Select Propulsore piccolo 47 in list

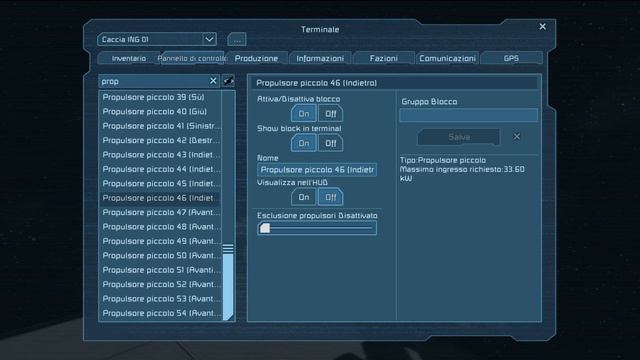[x=160, y=212]
